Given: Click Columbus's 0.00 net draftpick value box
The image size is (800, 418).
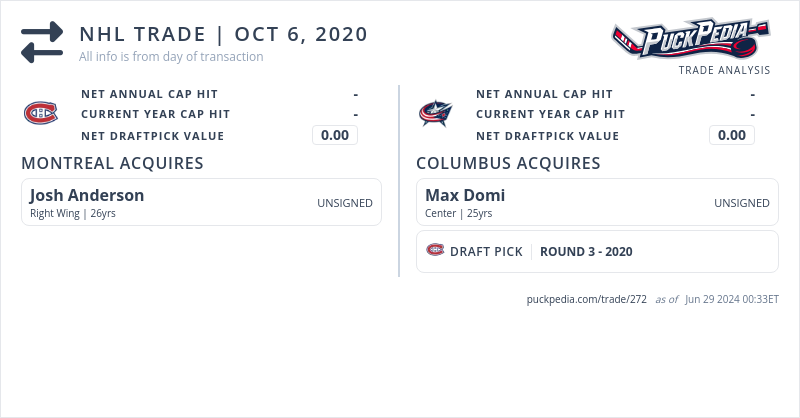Looking at the screenshot, I should click(x=732, y=135).
